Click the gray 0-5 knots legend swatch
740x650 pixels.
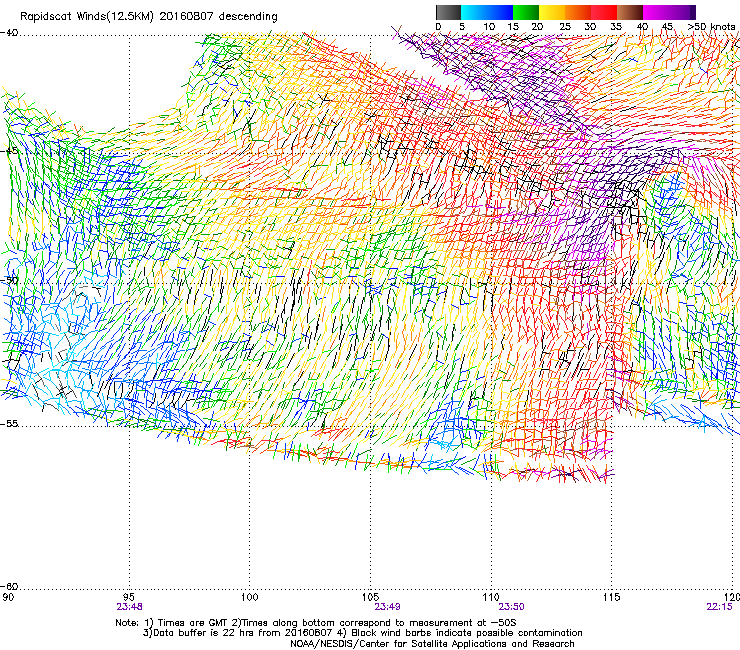pyautogui.click(x=448, y=12)
